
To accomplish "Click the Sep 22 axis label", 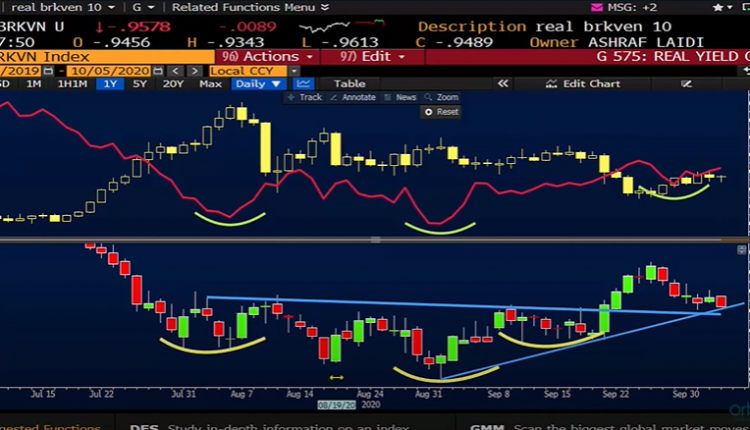I will 616,394.
